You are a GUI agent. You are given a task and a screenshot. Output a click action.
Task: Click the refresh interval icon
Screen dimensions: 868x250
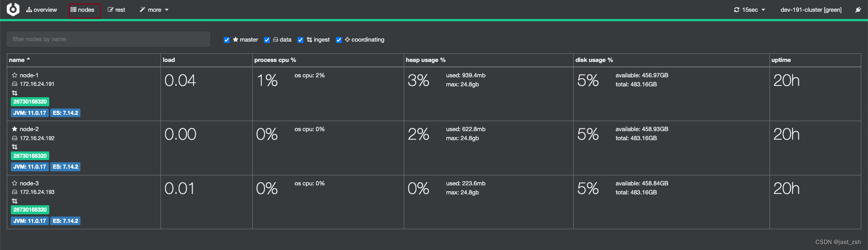736,9
